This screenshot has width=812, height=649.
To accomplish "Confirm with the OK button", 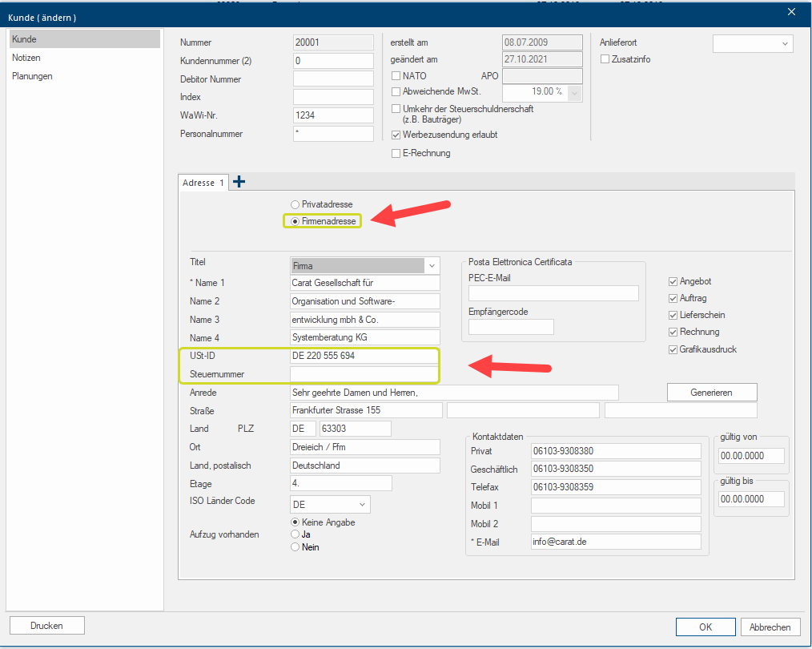I will [705, 627].
